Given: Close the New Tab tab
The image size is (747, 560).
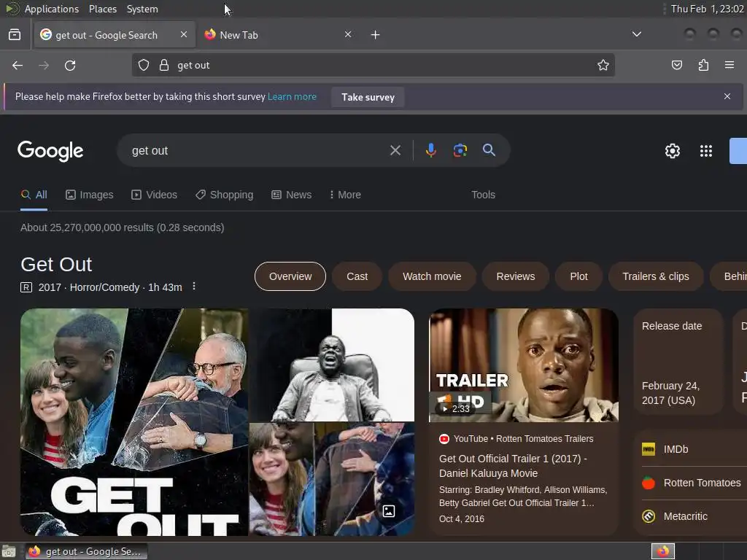Looking at the screenshot, I should pyautogui.click(x=348, y=34).
